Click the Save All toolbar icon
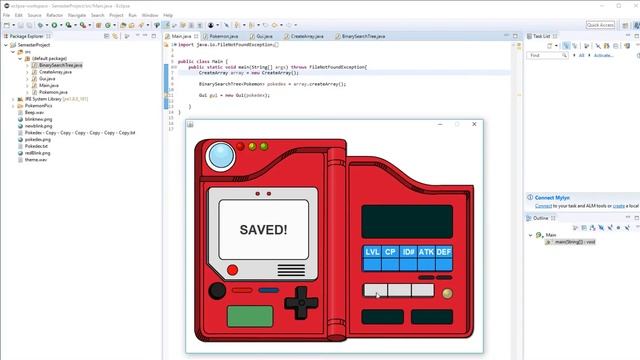 pyautogui.click(x=29, y=25)
